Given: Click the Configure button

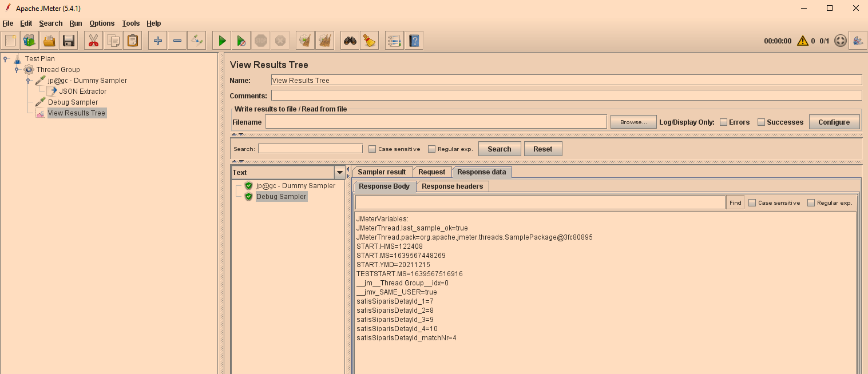Looking at the screenshot, I should click(x=834, y=122).
